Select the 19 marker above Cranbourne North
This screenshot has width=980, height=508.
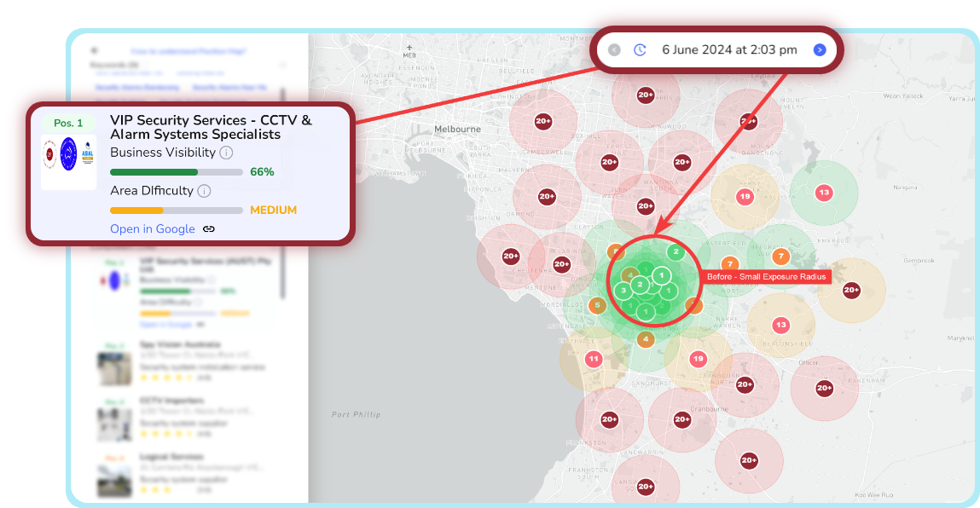[x=698, y=359]
